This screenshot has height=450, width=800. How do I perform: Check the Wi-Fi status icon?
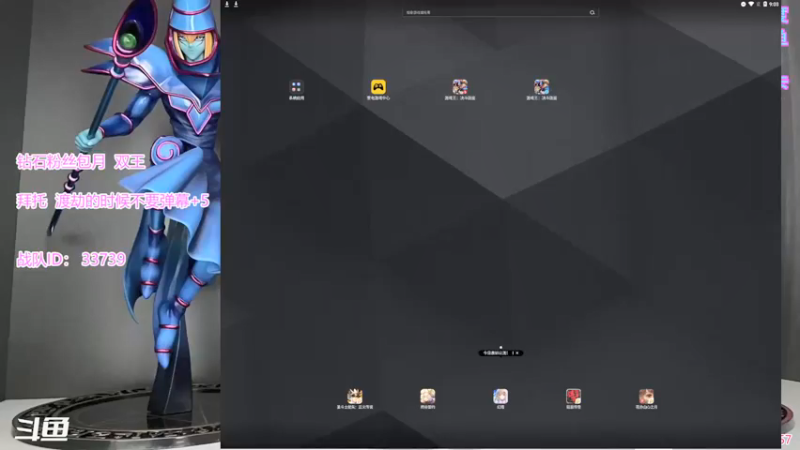point(751,4)
